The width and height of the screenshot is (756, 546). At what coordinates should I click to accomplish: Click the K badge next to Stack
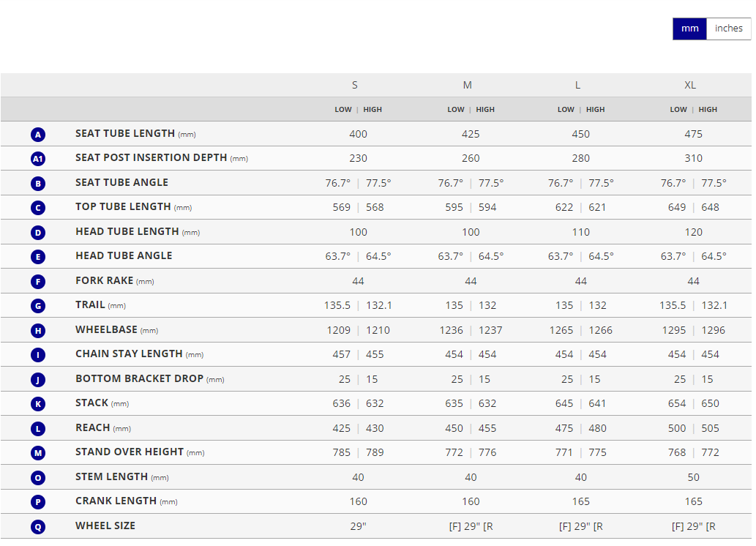click(38, 403)
